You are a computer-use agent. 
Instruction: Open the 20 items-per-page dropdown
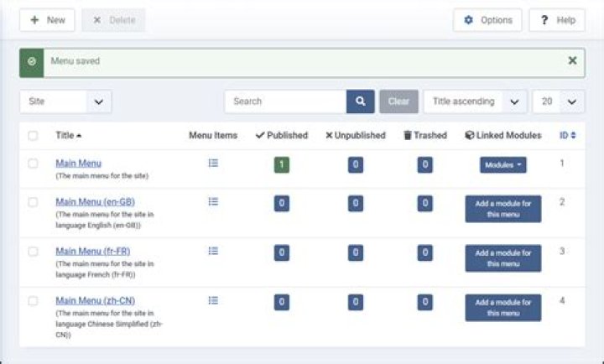click(559, 101)
